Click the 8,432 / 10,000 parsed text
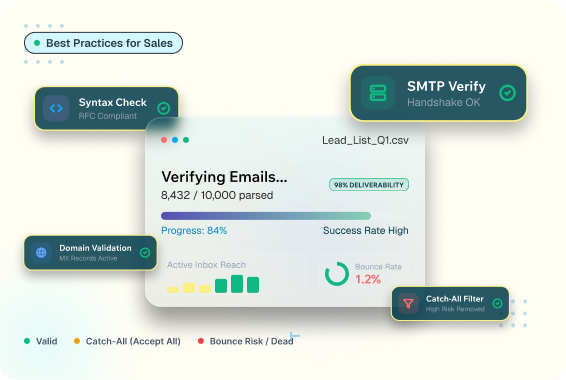The width and height of the screenshot is (566, 380). point(217,195)
